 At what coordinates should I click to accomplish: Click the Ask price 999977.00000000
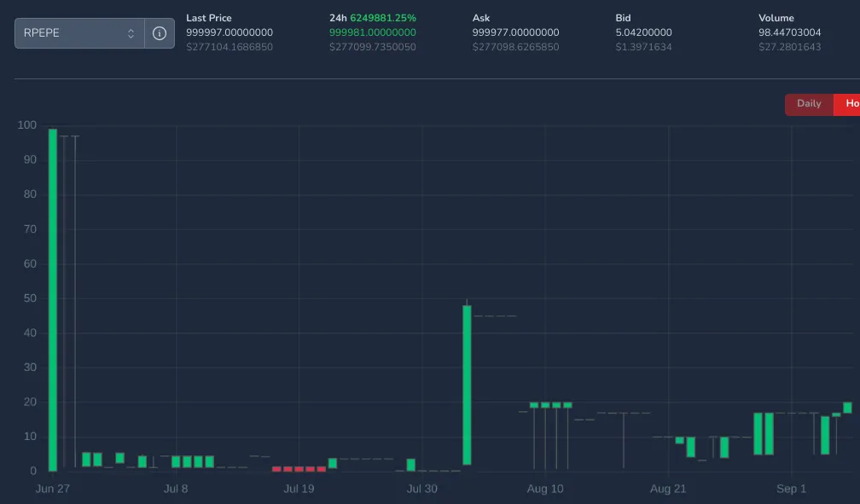pos(515,32)
